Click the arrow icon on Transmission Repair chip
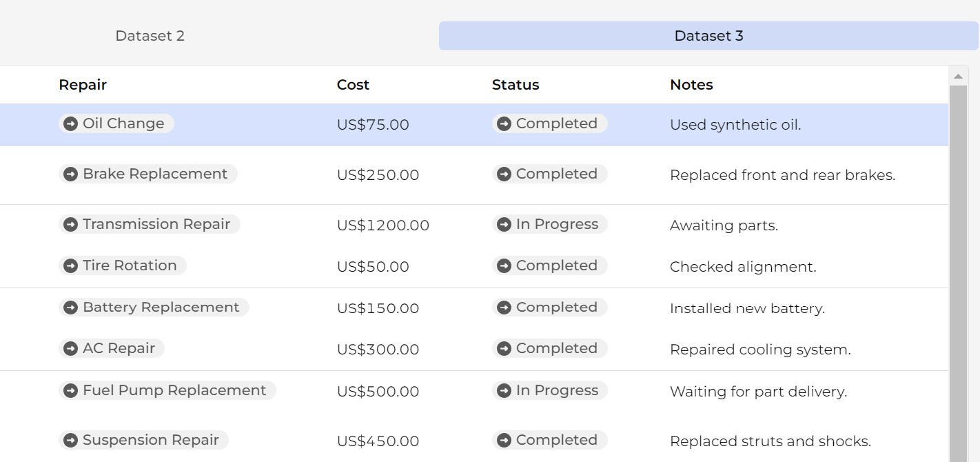 70,224
